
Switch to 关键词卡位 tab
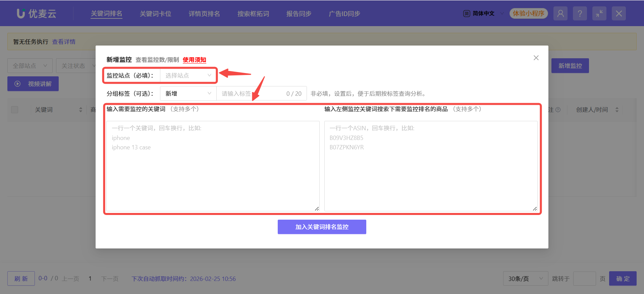[155, 13]
